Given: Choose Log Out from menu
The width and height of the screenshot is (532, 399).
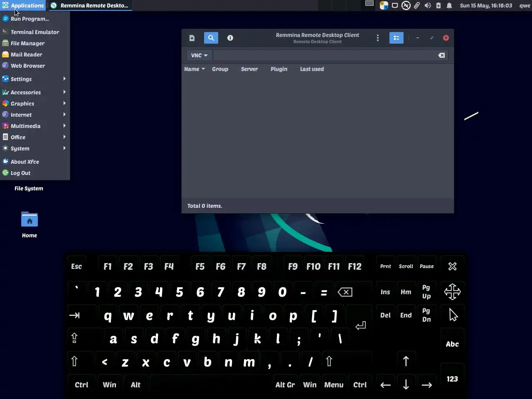Looking at the screenshot, I should (35, 173).
